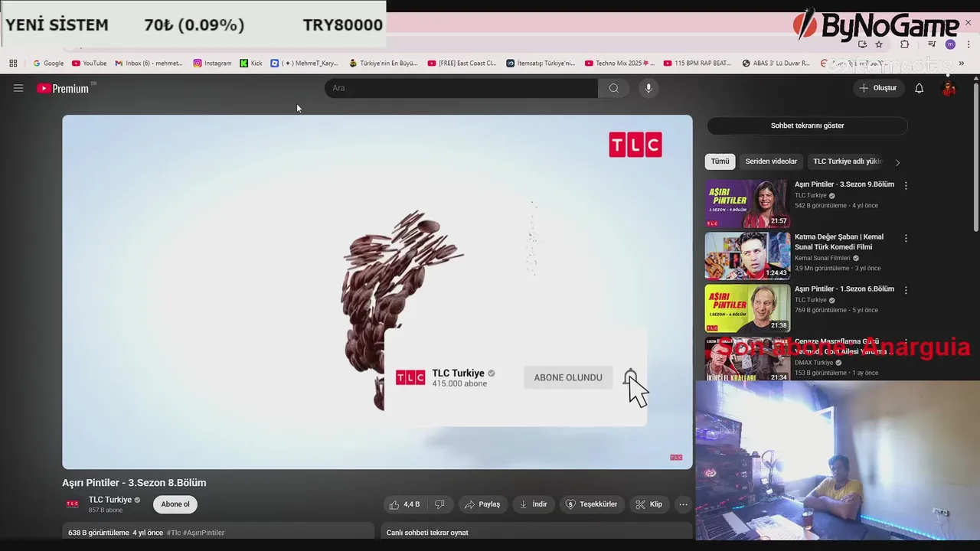Open the Inbox (6) Gmail bookmark
This screenshot has height=551, width=980.
coord(149,64)
